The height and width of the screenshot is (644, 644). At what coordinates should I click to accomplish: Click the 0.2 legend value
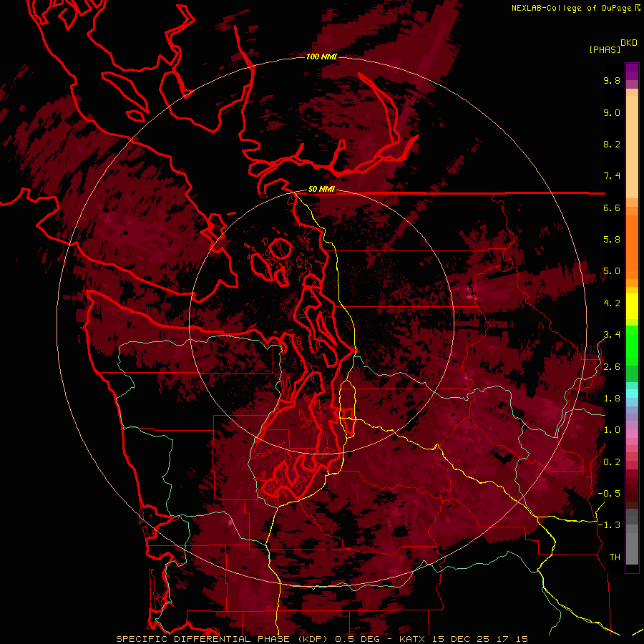coord(612,462)
